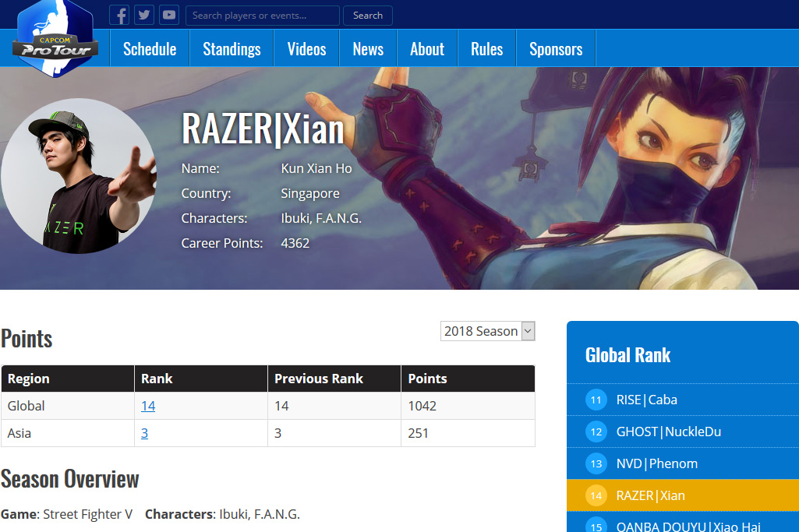799x532 pixels.
Task: Open the Facebook social icon
Action: coord(119,15)
